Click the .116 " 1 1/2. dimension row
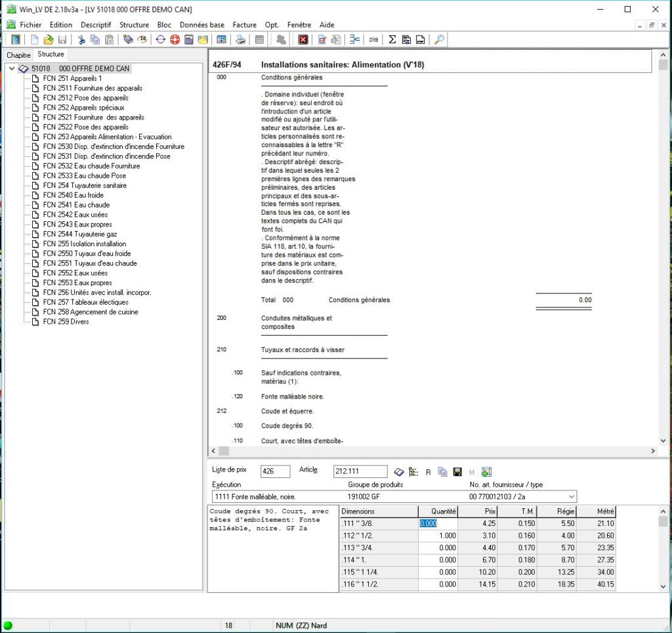 [478, 584]
